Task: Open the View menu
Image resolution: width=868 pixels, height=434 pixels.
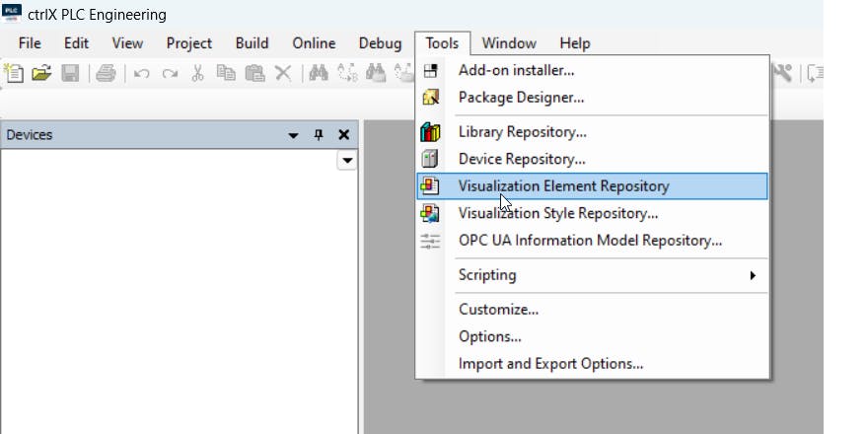Action: [127, 43]
